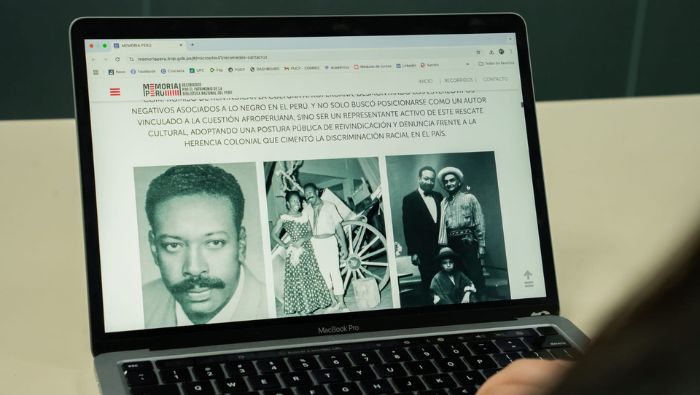Open the browser downloads icon

(x=491, y=52)
